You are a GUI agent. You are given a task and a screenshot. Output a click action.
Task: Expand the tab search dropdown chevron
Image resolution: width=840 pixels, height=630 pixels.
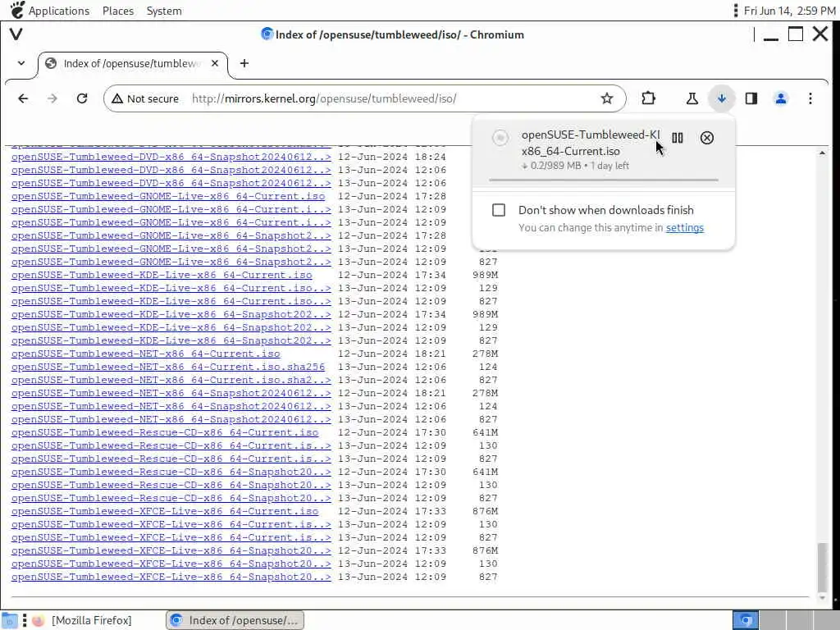pyautogui.click(x=21, y=63)
